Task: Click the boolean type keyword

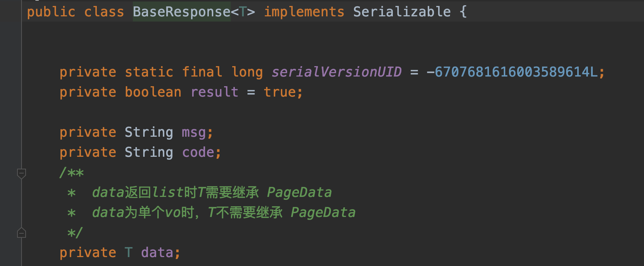Action: (153, 92)
